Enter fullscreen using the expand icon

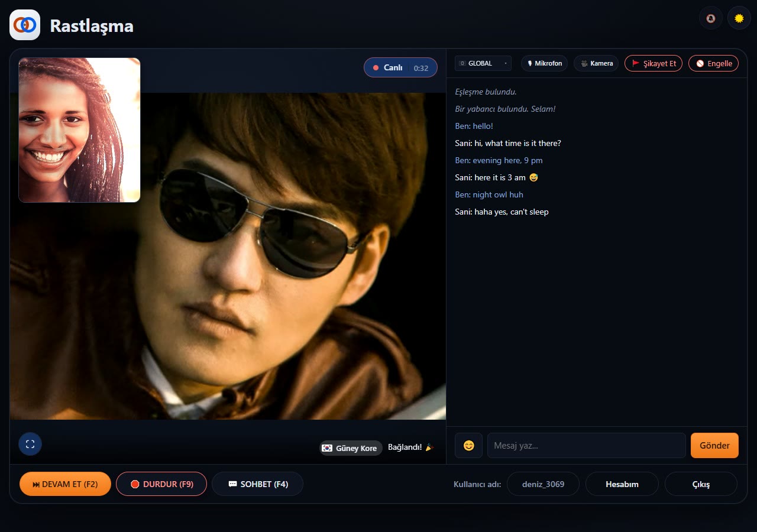pos(30,444)
